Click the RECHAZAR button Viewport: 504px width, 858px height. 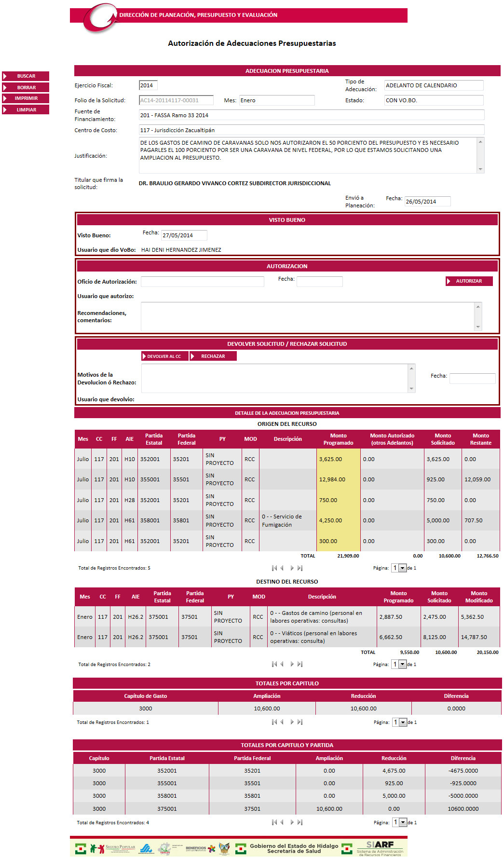click(x=213, y=356)
